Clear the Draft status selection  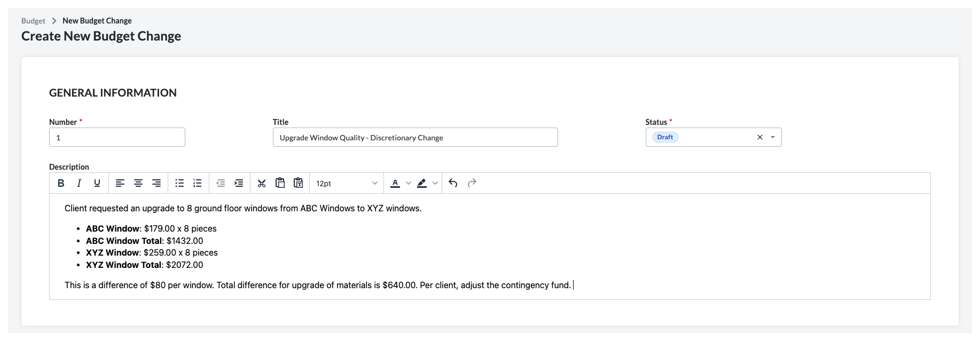point(760,137)
